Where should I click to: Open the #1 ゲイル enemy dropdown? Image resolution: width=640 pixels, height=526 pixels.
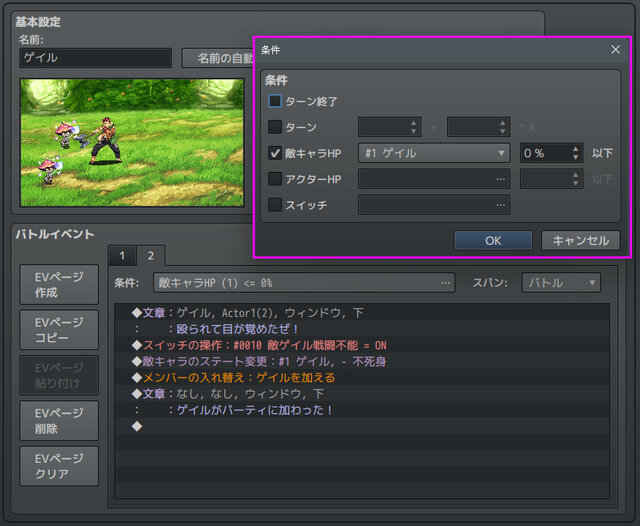pos(434,153)
